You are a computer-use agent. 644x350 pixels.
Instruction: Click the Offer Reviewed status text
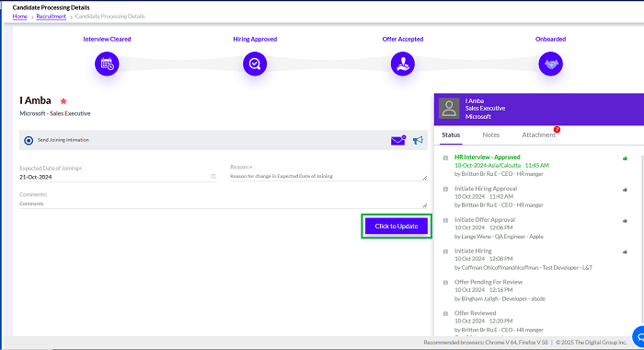point(476,313)
